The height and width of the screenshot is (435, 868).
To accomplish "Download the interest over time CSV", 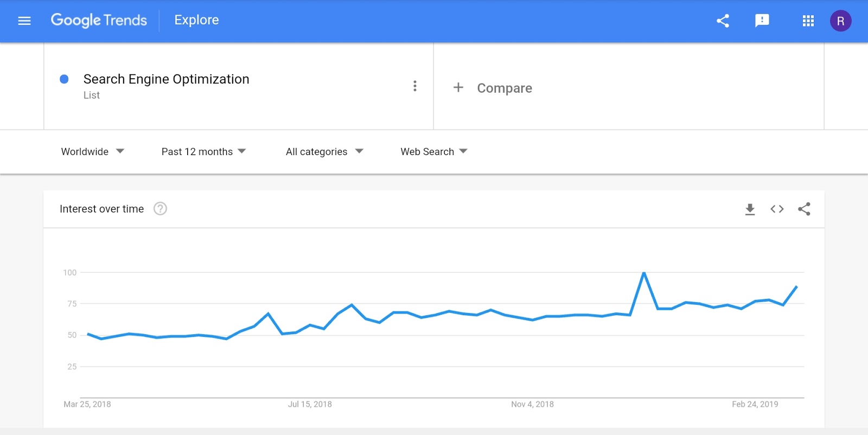I will tap(750, 209).
